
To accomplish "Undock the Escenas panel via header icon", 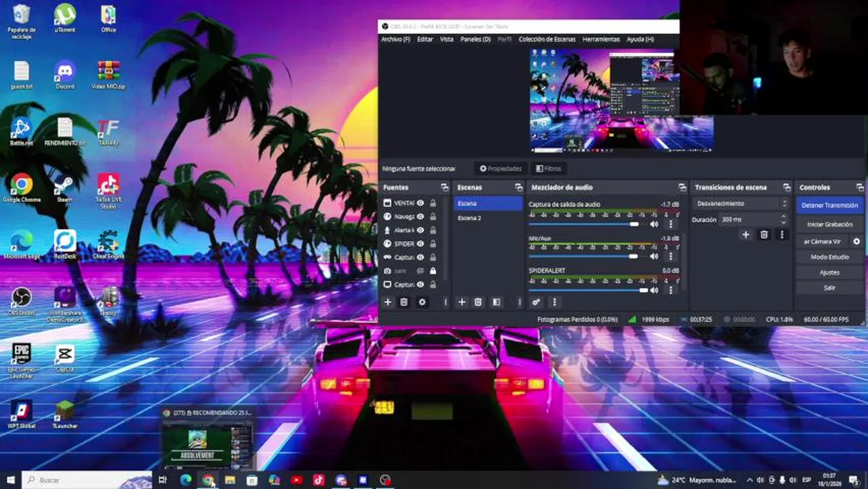I will (519, 187).
